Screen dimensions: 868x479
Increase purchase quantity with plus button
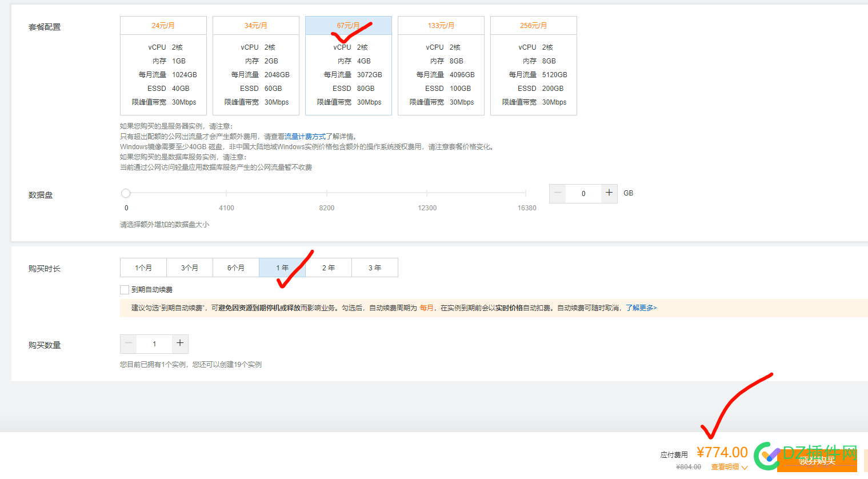(180, 344)
